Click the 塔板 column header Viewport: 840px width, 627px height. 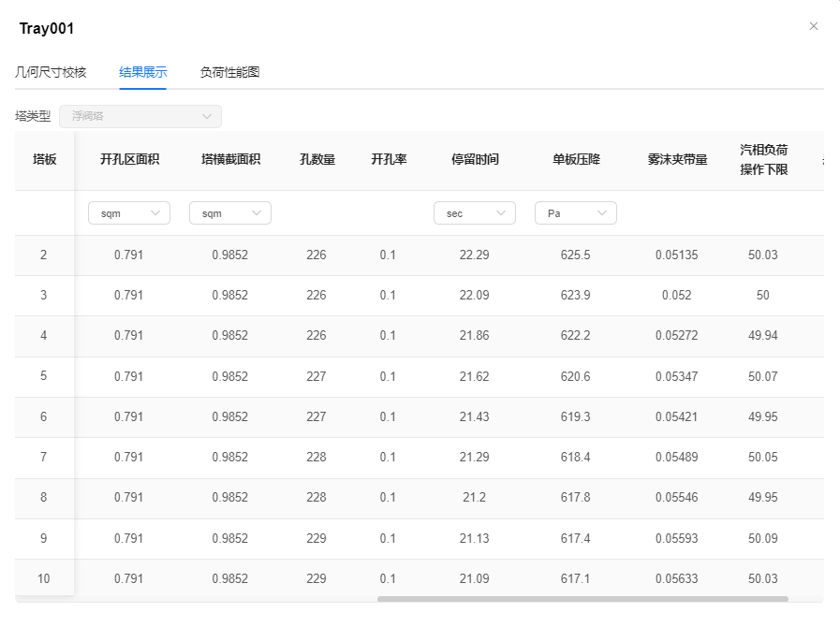44,160
